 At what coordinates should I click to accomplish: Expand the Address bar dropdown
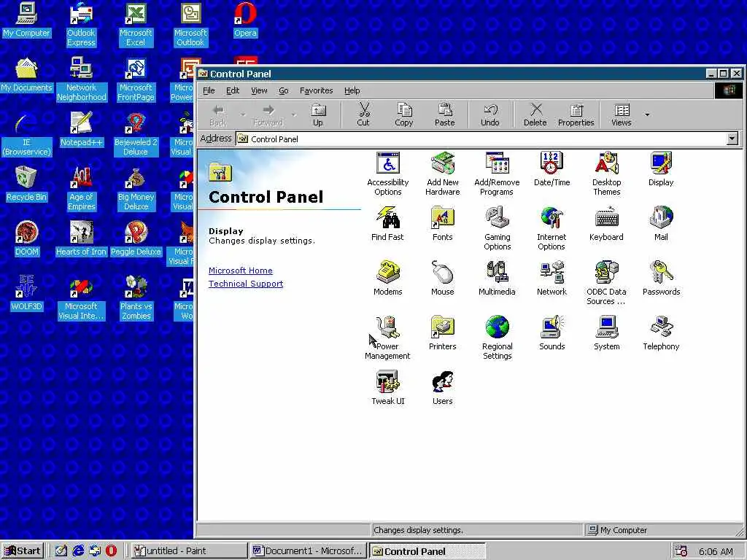point(732,139)
